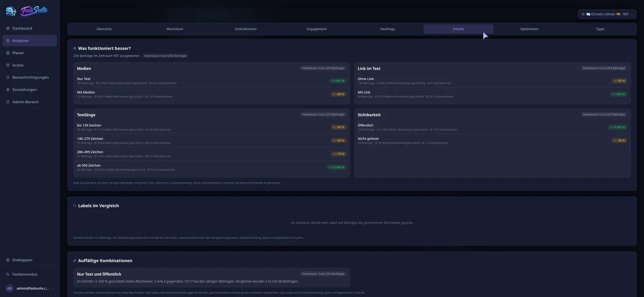Select the "280–499 Zeichen" row
Image resolution: width=644 pixels, height=297 pixels.
pyautogui.click(x=211, y=154)
